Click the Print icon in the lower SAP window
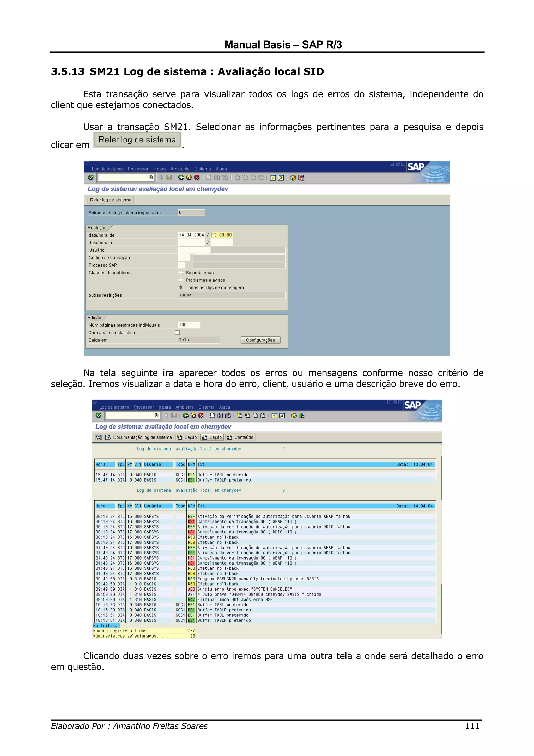The height and width of the screenshot is (756, 534). click(213, 416)
